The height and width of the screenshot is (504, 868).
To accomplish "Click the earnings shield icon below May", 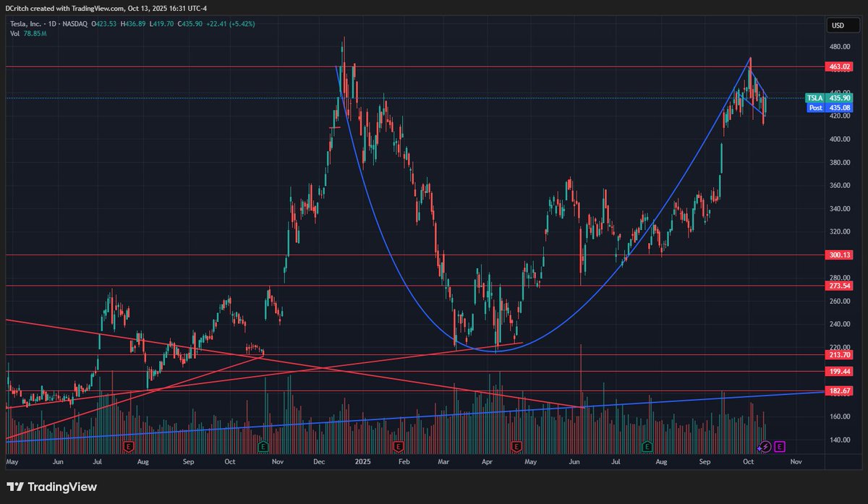I will click(517, 448).
